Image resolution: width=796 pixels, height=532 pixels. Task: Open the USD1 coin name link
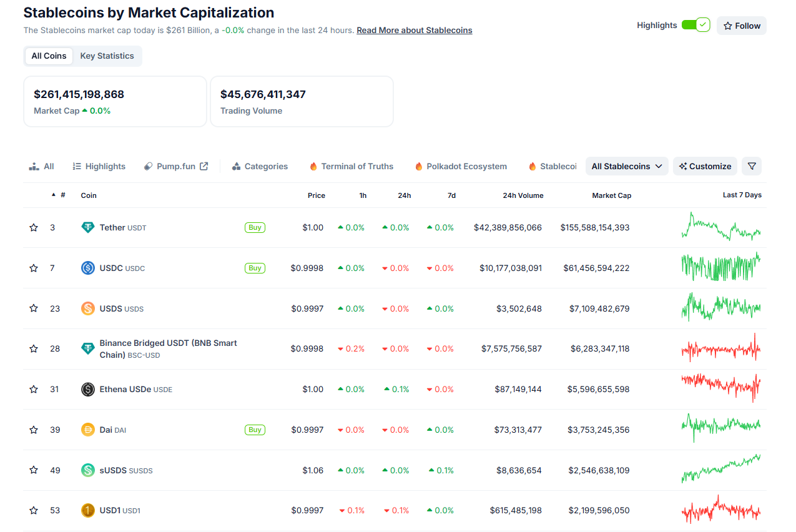(120, 511)
